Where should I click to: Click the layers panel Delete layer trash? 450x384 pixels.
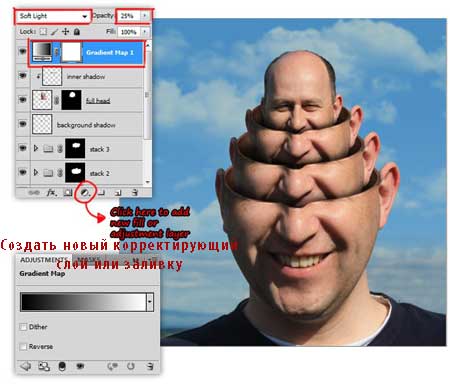point(134,192)
